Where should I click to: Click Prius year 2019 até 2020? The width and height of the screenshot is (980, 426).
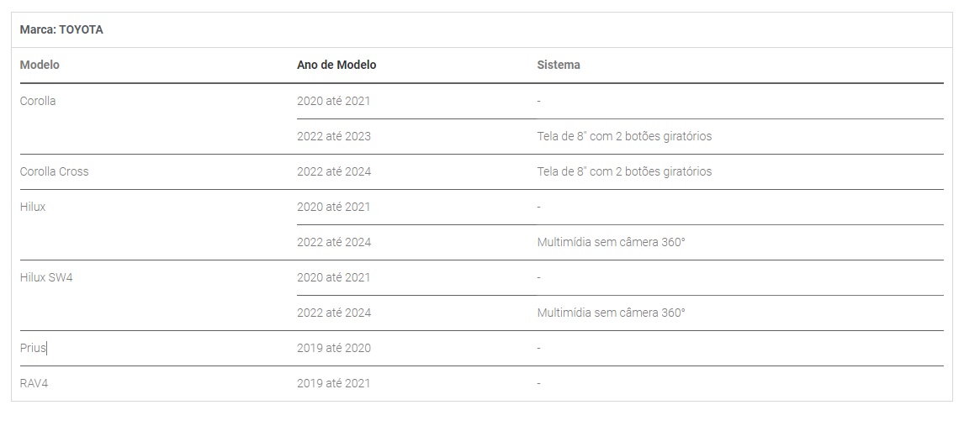(x=333, y=348)
